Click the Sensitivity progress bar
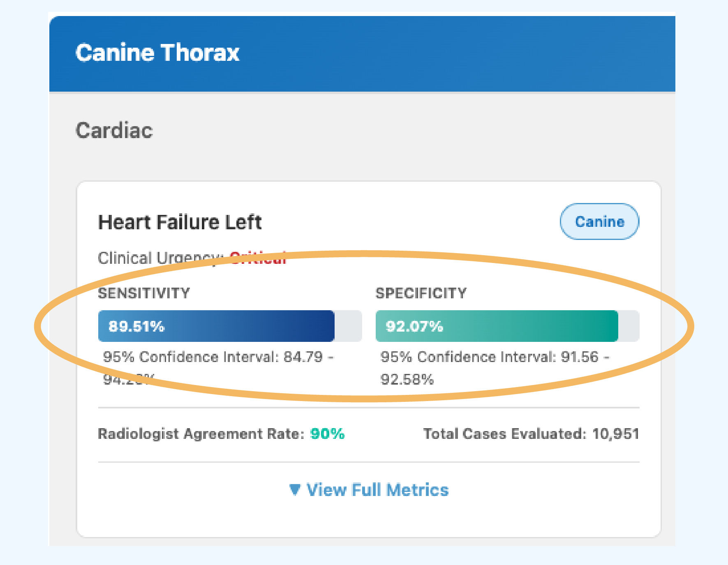This screenshot has height=565, width=728. (229, 326)
